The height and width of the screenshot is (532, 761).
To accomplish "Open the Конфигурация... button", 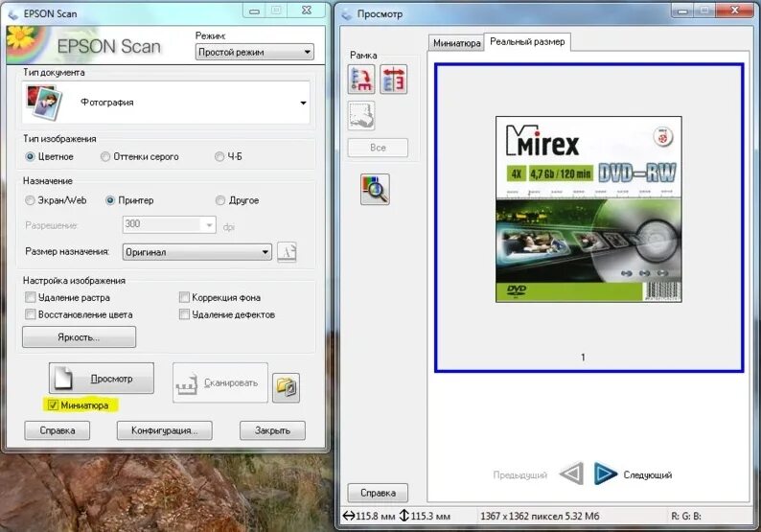I will (165, 430).
